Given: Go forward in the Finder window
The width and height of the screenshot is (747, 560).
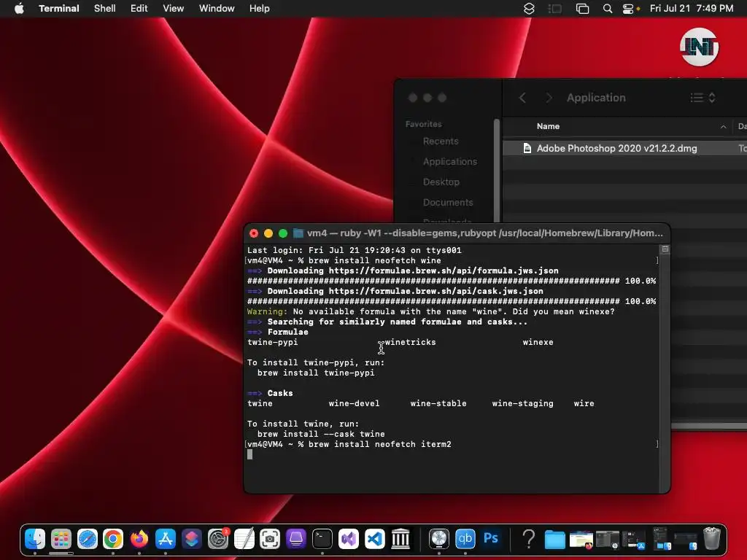Looking at the screenshot, I should coord(549,98).
